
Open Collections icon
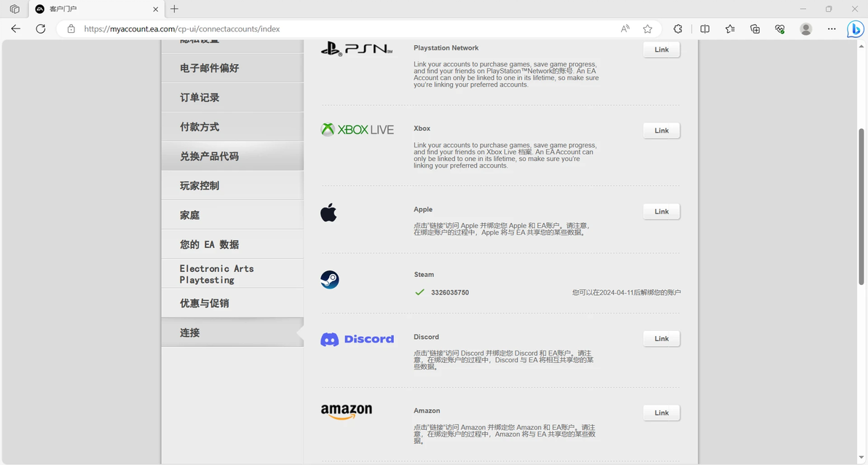[x=755, y=29]
